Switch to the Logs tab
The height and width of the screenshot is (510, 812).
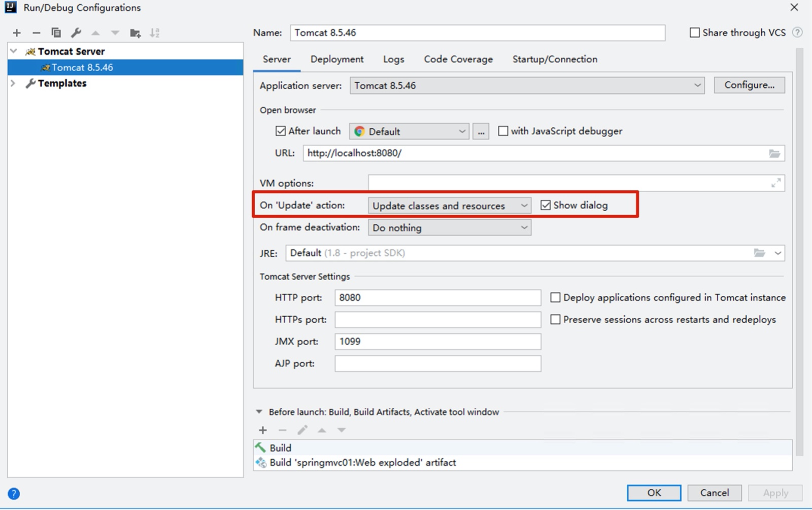pos(394,59)
